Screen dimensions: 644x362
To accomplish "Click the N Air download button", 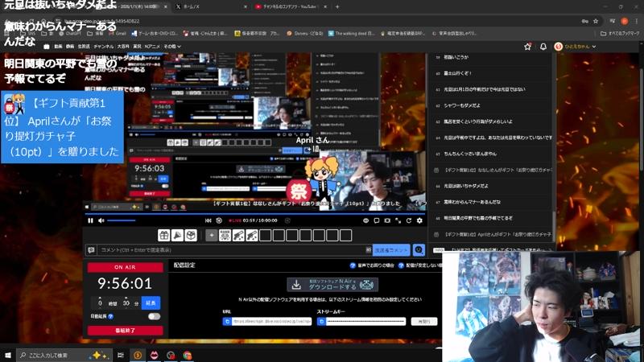I will 332,285.
